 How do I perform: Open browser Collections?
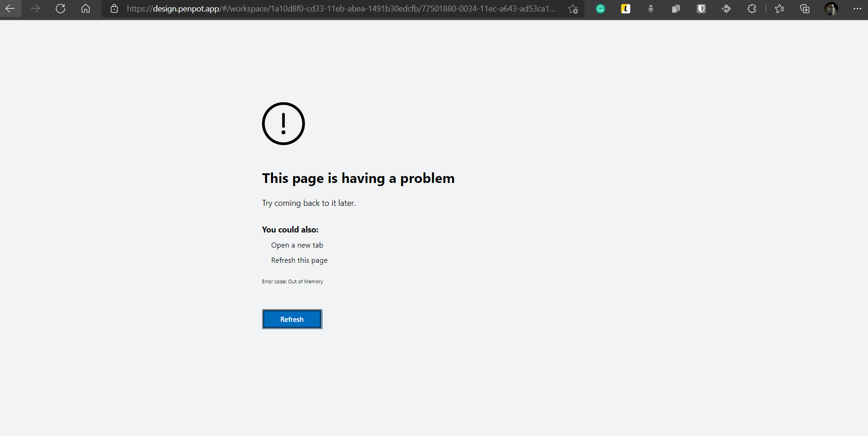[805, 9]
